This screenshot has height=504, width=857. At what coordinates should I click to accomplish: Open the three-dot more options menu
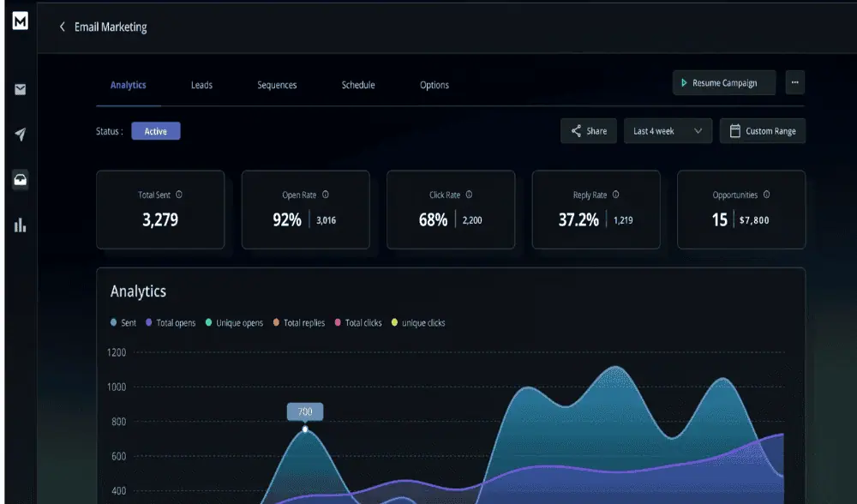794,83
